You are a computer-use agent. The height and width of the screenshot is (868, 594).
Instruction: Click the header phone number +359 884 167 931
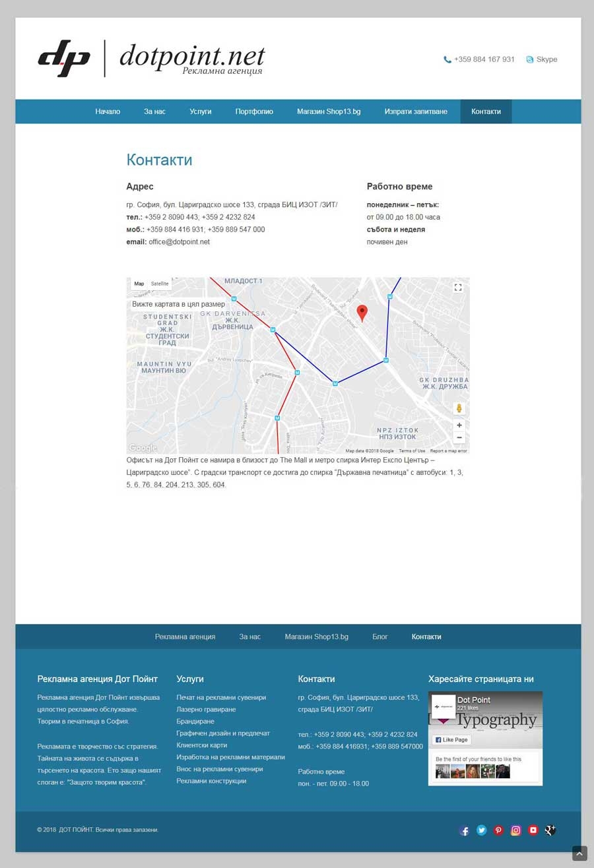click(484, 59)
